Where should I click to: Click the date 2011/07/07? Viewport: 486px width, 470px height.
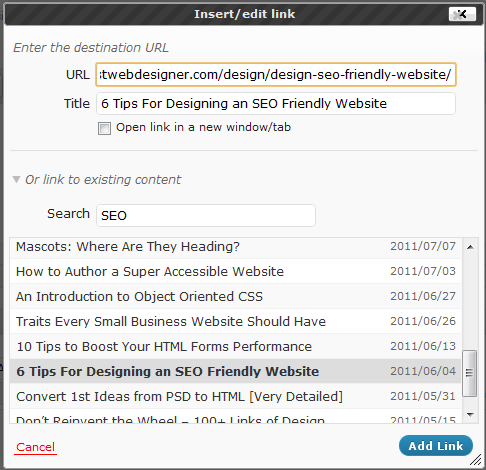423,246
